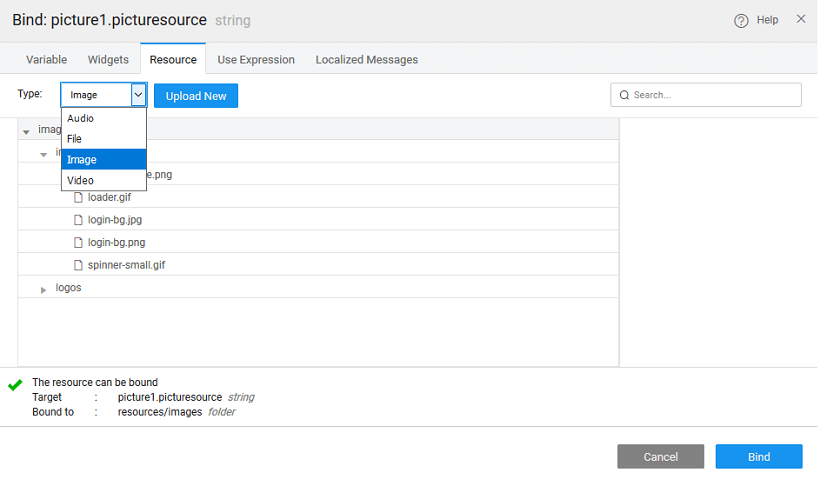
Task: Go to Localized Messages tab
Action: pyautogui.click(x=367, y=60)
